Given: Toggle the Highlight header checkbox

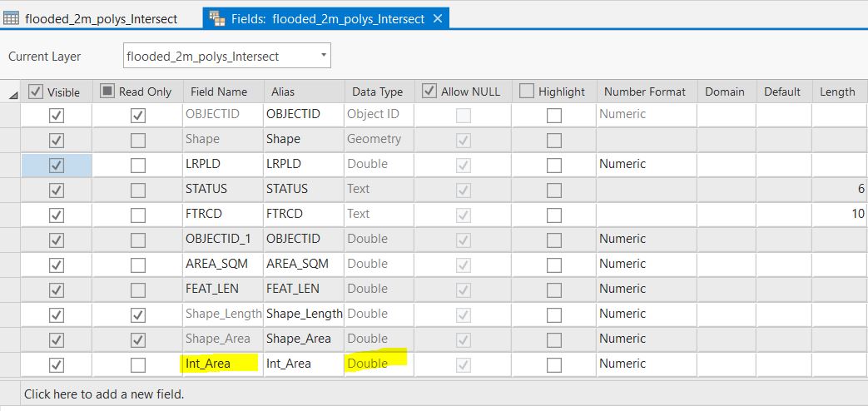Looking at the screenshot, I should click(527, 92).
